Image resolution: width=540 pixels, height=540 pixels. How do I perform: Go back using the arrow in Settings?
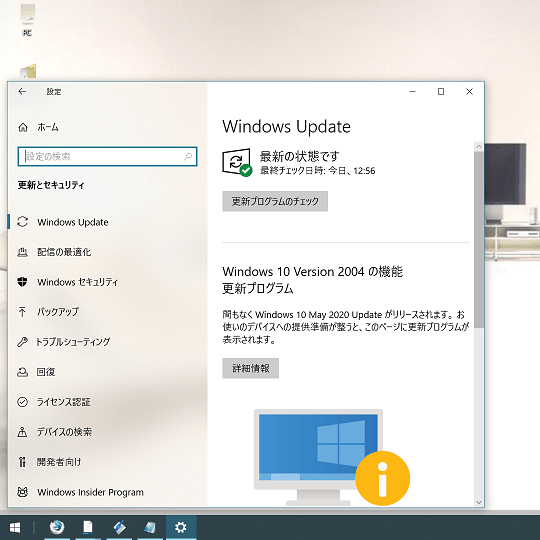(22, 91)
